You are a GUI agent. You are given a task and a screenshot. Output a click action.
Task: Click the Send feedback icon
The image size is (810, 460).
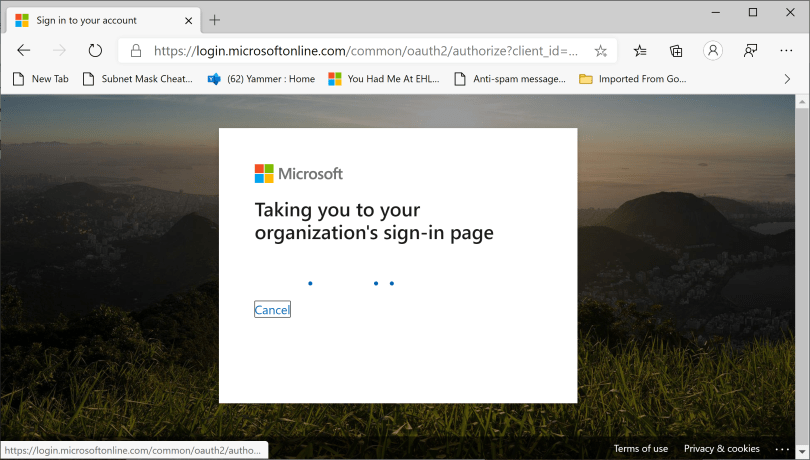750,50
